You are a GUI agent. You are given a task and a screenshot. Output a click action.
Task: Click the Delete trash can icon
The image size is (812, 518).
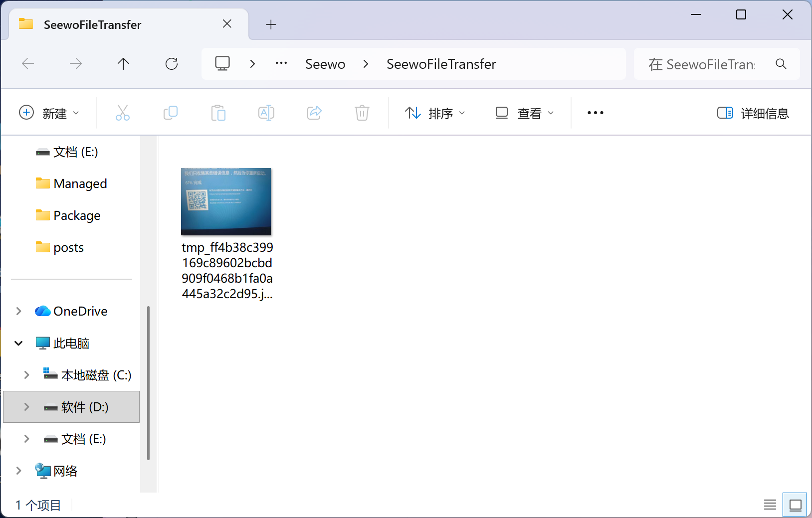click(362, 113)
